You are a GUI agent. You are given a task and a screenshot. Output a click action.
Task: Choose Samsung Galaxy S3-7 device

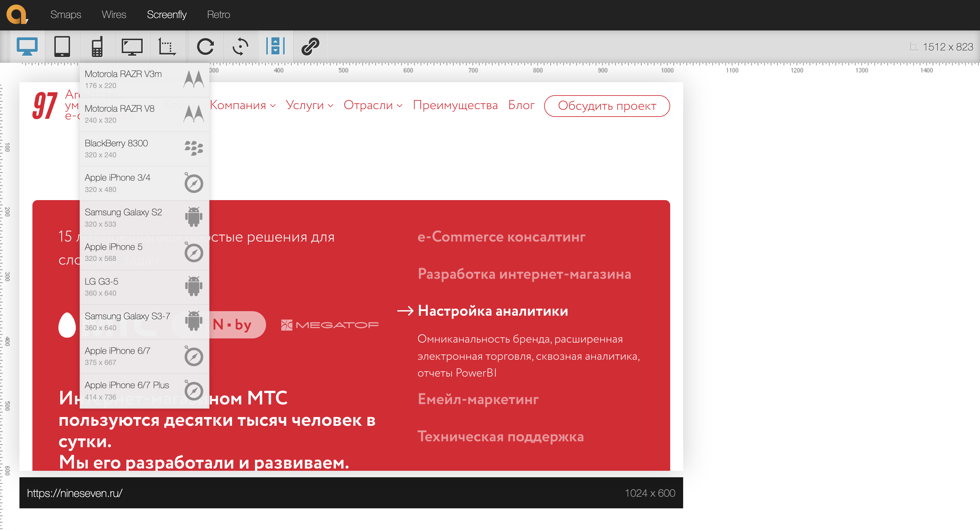pos(145,322)
